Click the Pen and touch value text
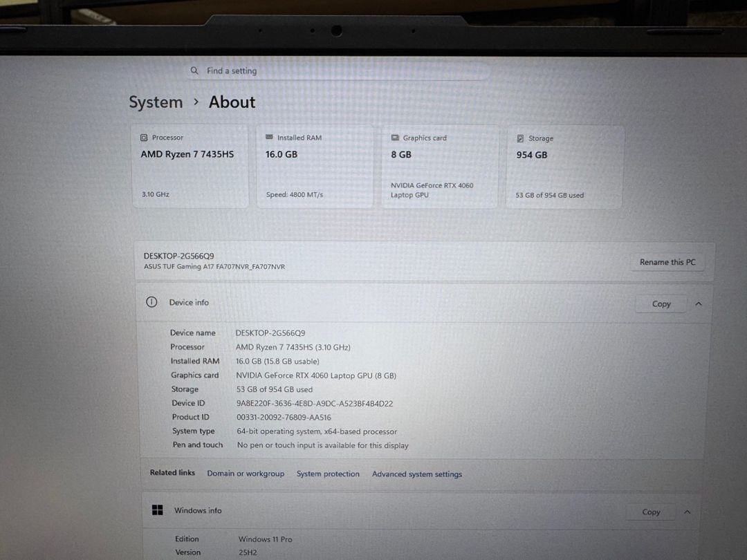 [x=323, y=445]
